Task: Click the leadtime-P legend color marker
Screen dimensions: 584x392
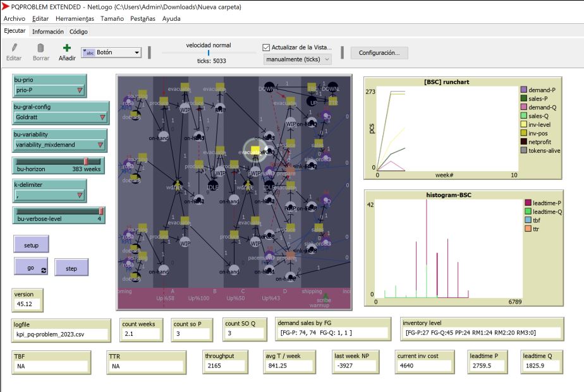Action: pos(528,203)
